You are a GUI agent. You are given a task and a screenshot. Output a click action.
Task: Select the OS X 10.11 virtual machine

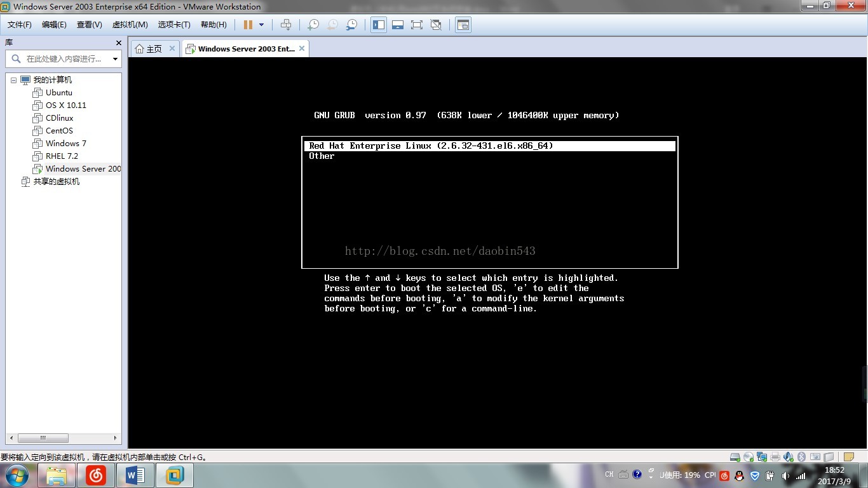click(66, 105)
